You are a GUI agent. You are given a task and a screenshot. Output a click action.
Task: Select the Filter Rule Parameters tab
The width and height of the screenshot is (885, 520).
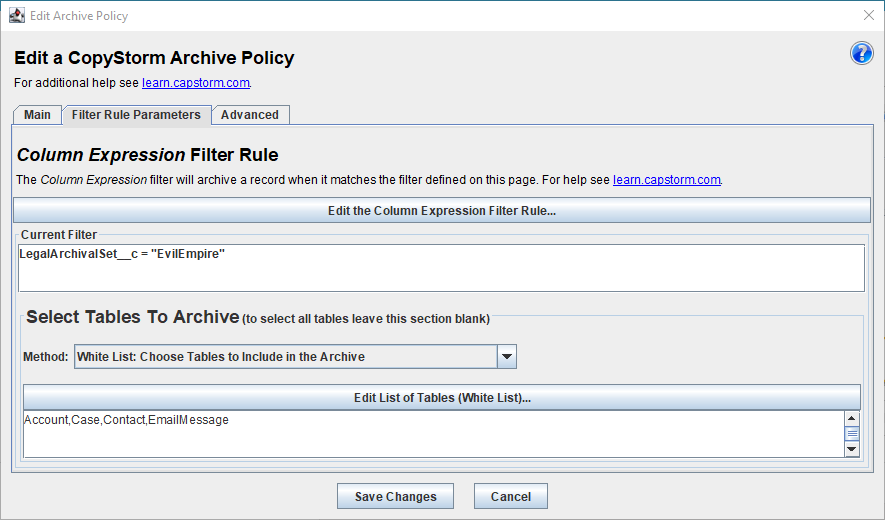point(136,115)
